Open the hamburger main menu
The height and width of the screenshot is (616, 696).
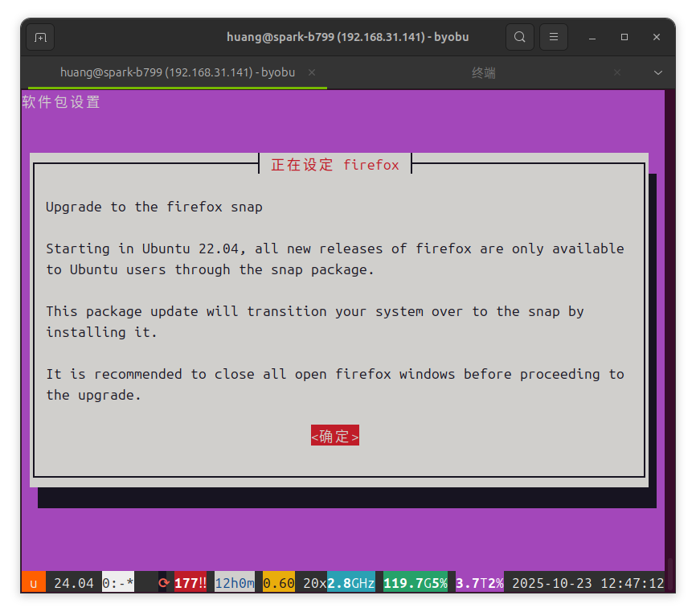pyautogui.click(x=554, y=37)
